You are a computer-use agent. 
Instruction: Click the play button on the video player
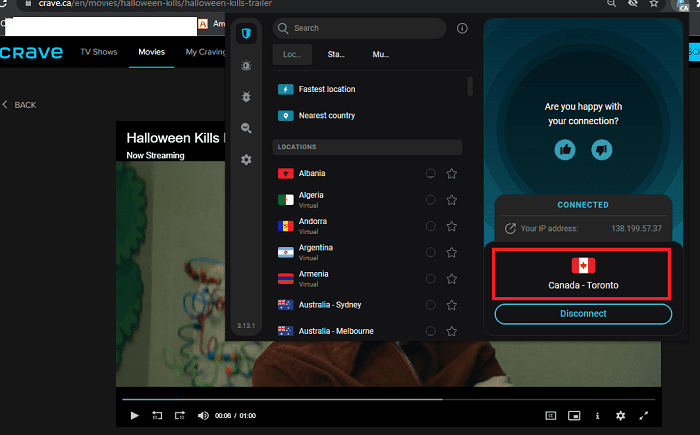[134, 415]
